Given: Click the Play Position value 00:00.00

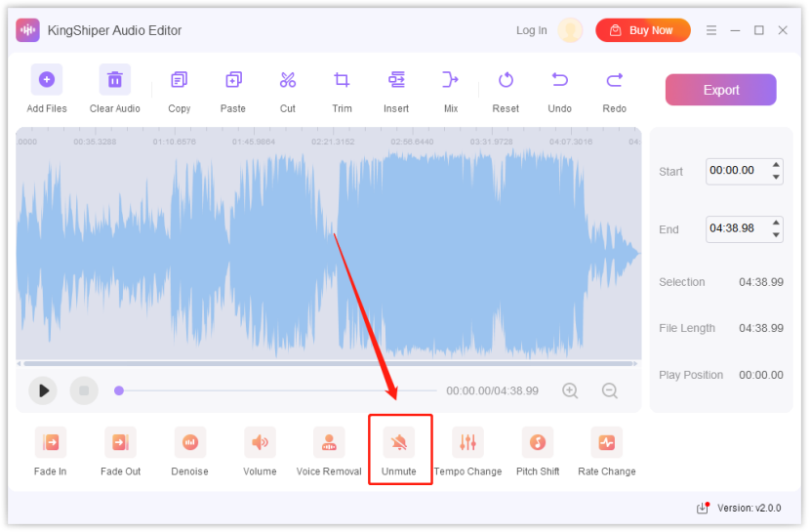Looking at the screenshot, I should point(761,375).
